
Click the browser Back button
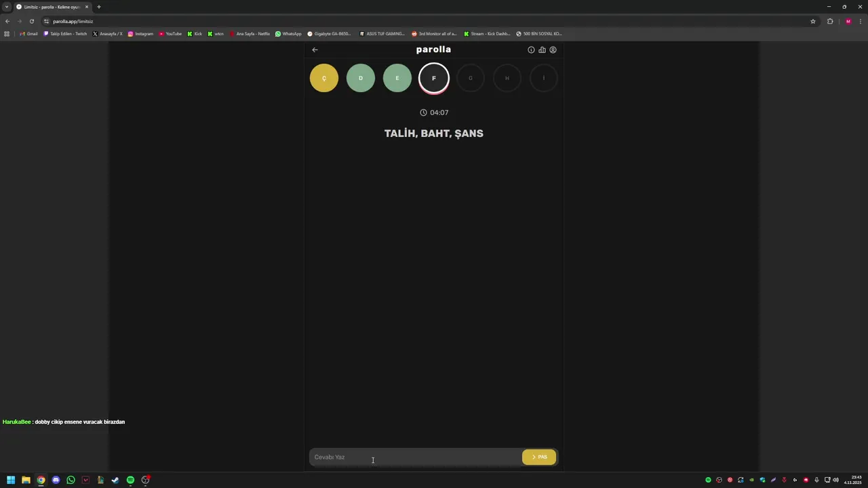pyautogui.click(x=7, y=21)
